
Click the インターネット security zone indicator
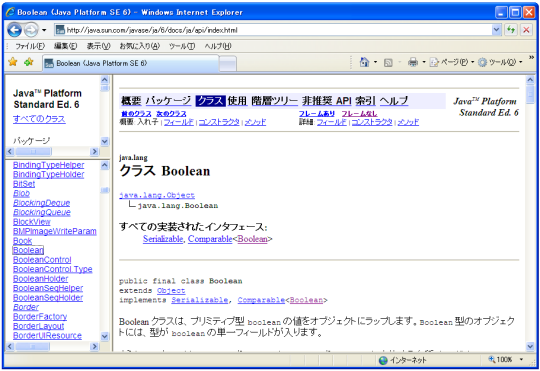(402, 361)
